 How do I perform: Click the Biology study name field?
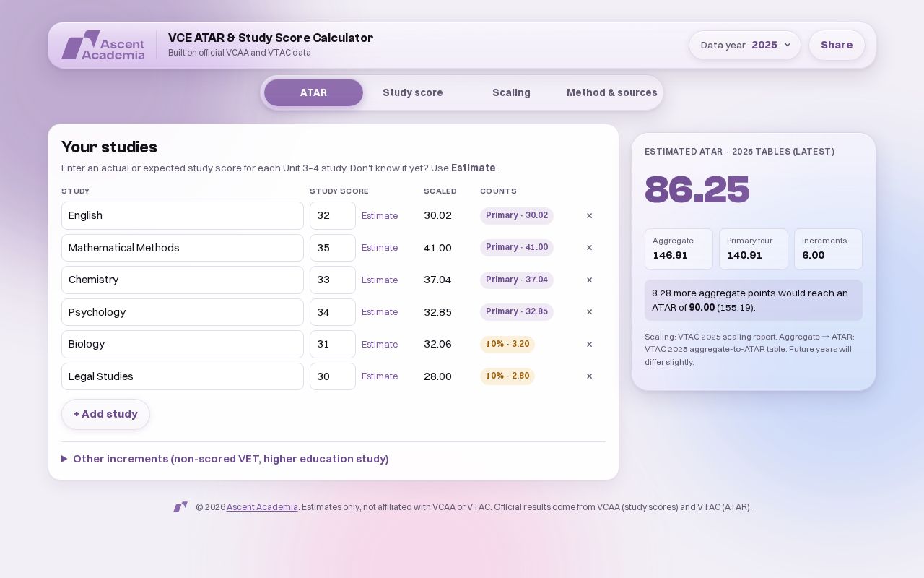[x=183, y=345]
